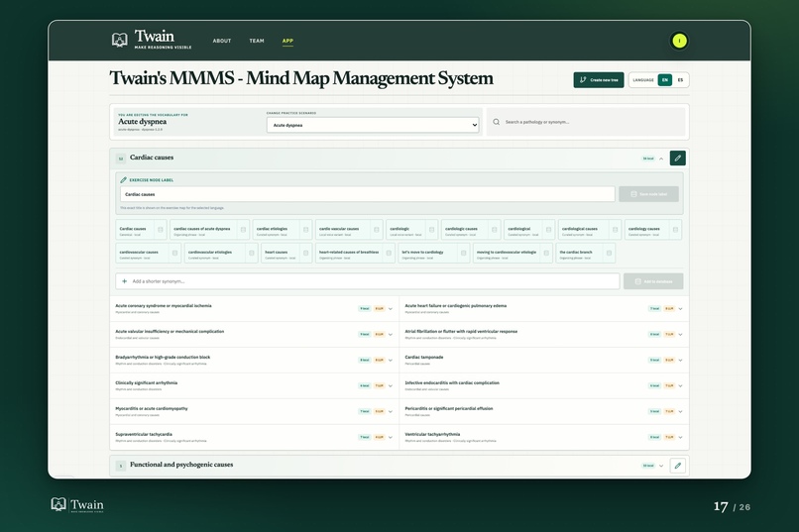Screen dimensions: 799x532
Task: Expand Acute valvular insufficiency or mechanical complication
Action: pyautogui.click(x=391, y=335)
